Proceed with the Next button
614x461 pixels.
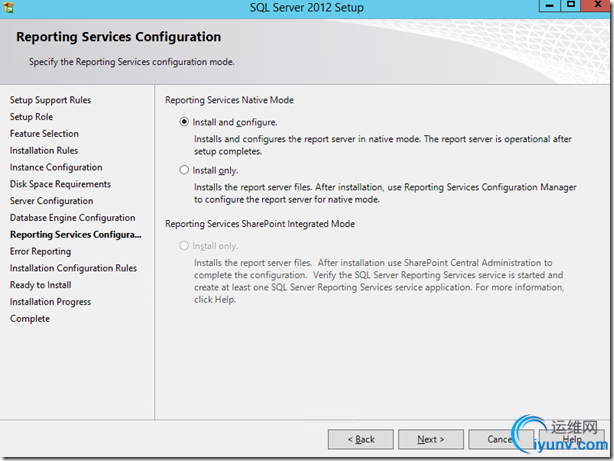pos(431,439)
